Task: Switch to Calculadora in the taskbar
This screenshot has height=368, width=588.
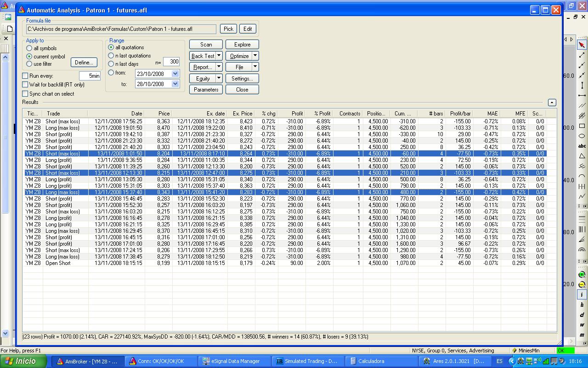Action: (x=372, y=361)
